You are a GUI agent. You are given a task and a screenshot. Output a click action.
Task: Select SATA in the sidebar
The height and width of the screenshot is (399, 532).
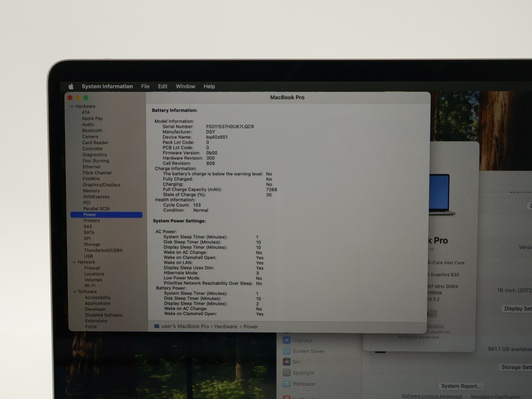point(89,233)
